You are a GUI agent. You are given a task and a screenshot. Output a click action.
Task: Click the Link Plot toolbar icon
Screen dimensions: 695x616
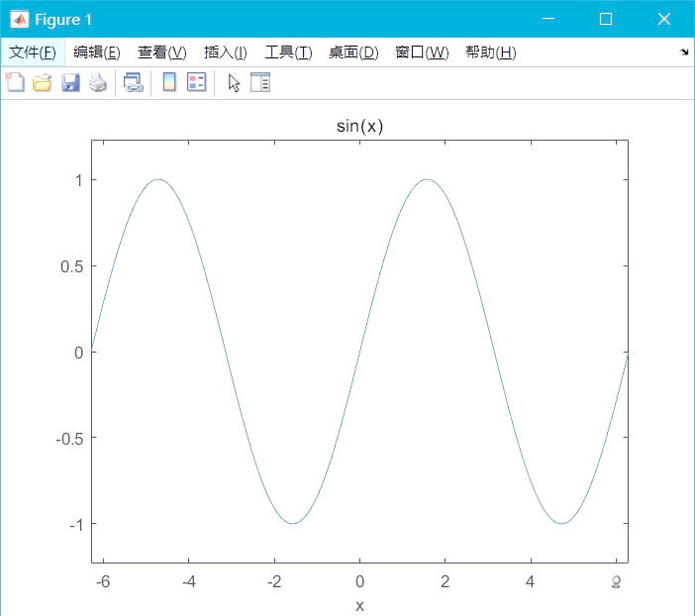click(x=134, y=83)
